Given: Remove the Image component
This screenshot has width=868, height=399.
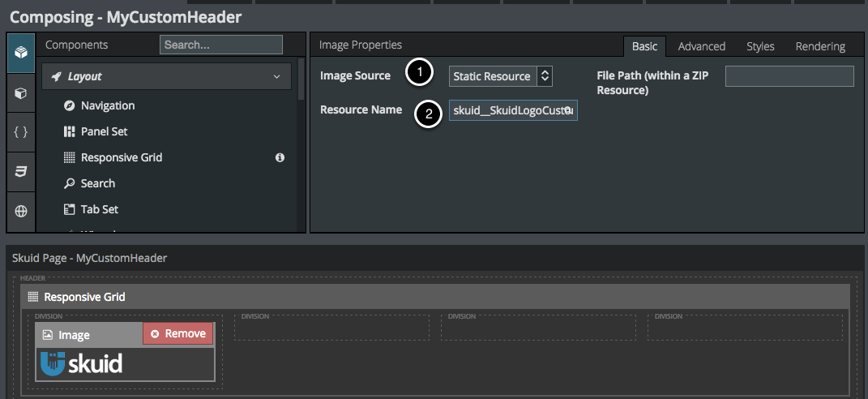Looking at the screenshot, I should 178,333.
